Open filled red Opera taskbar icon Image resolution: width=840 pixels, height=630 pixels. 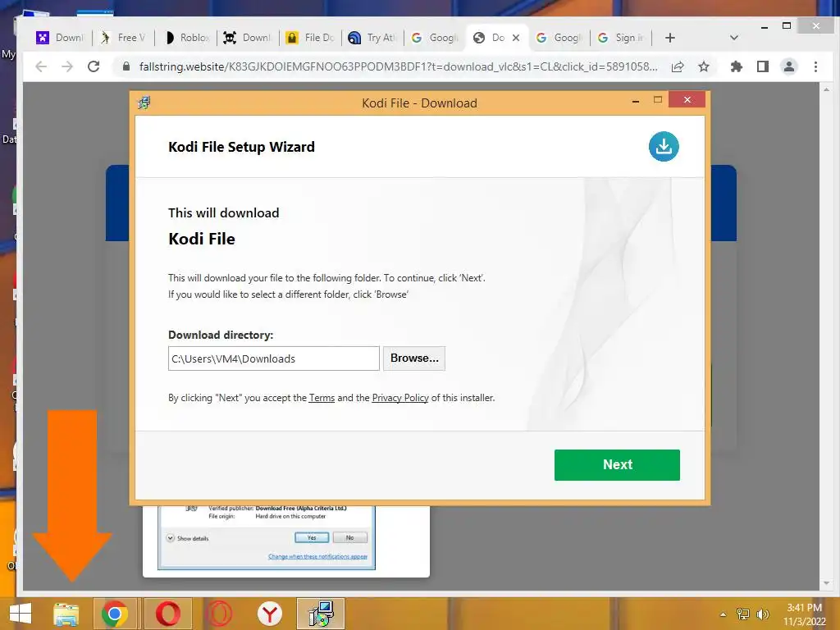pyautogui.click(x=168, y=614)
